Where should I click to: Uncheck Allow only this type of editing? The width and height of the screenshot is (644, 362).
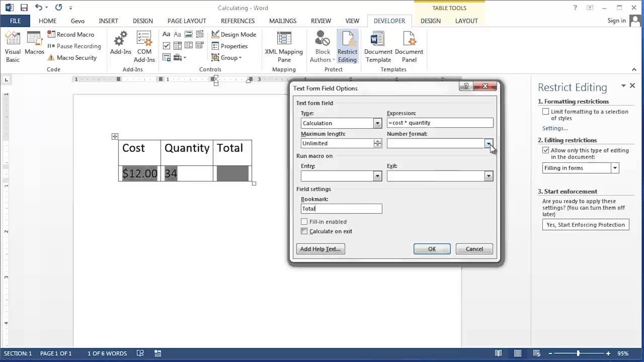click(x=546, y=150)
